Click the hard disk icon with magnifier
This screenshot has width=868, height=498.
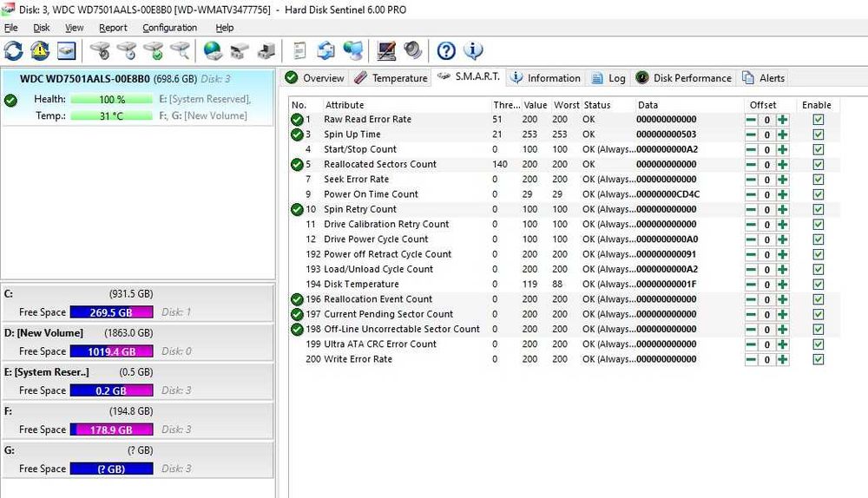point(181,51)
